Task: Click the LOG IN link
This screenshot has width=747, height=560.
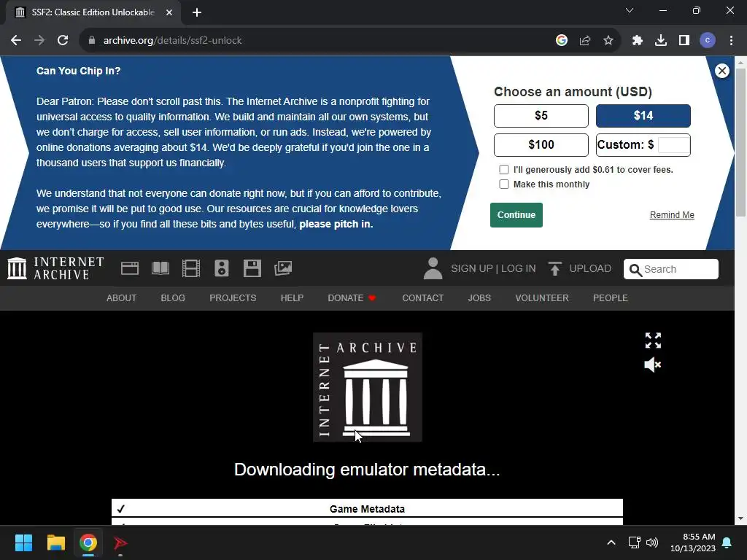Action: pos(519,268)
